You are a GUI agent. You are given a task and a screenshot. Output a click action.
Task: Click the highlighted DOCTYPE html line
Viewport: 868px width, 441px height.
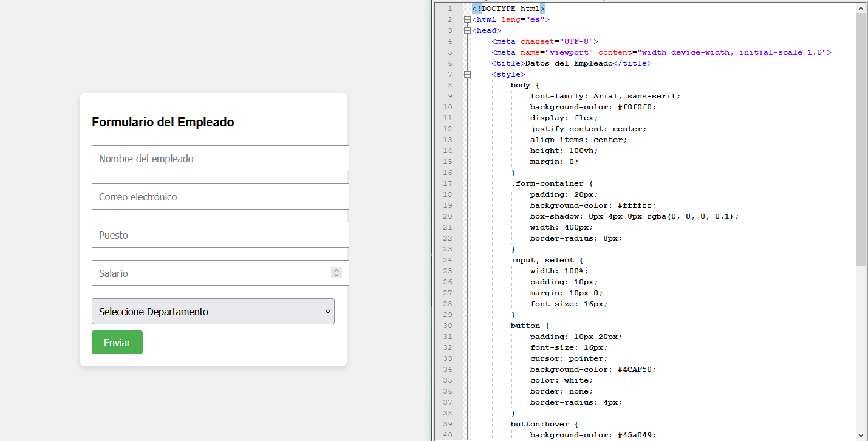point(508,9)
